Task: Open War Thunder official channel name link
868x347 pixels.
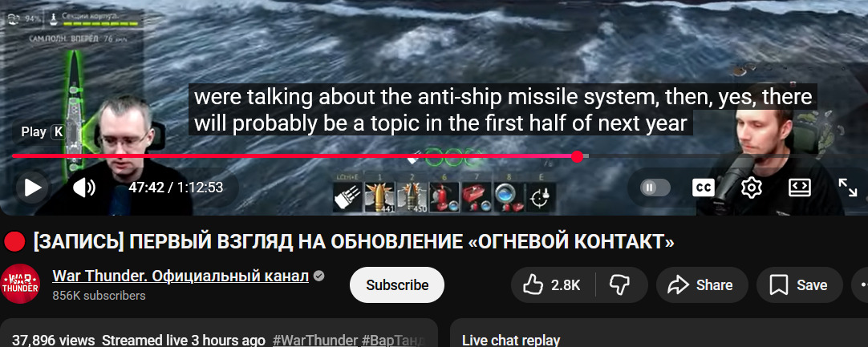Action: coord(180,276)
